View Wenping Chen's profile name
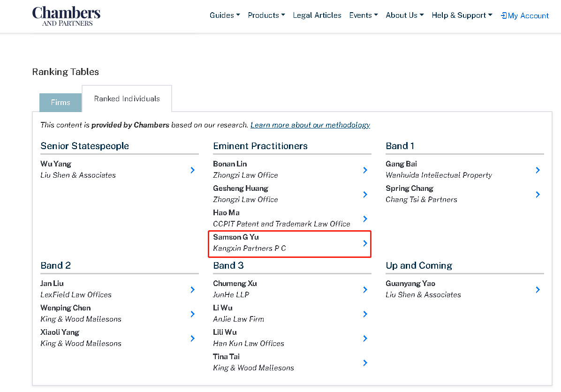This screenshot has height=392, width=561. 66,308
